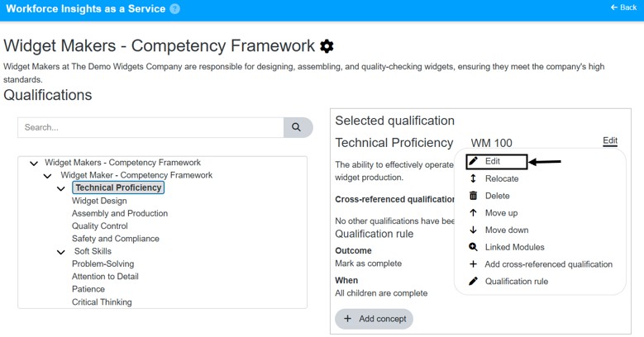Go Back using header link
Viewport: 644px width, 337px height.
(x=623, y=7)
